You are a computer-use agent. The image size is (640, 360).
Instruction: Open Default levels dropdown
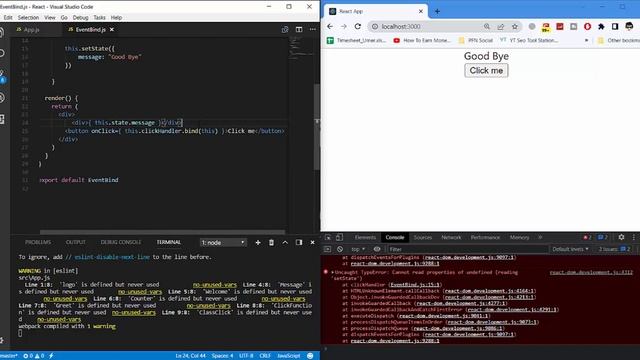(570, 249)
